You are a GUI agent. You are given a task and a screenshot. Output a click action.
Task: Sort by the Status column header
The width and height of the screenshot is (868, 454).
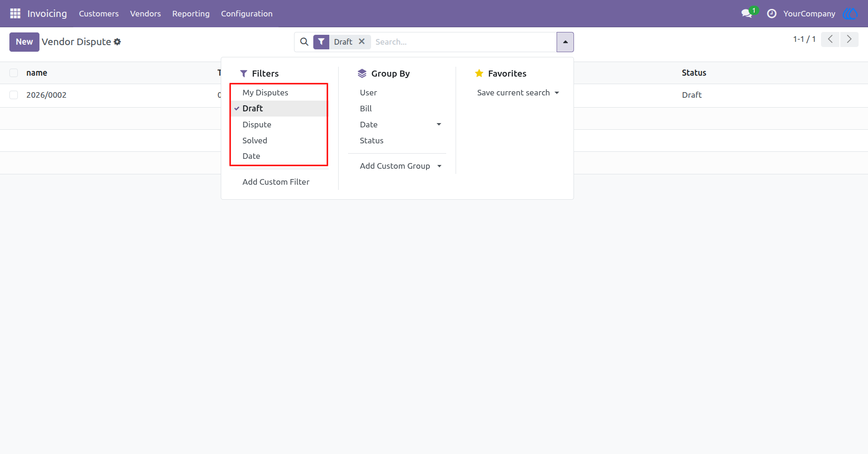click(x=694, y=73)
